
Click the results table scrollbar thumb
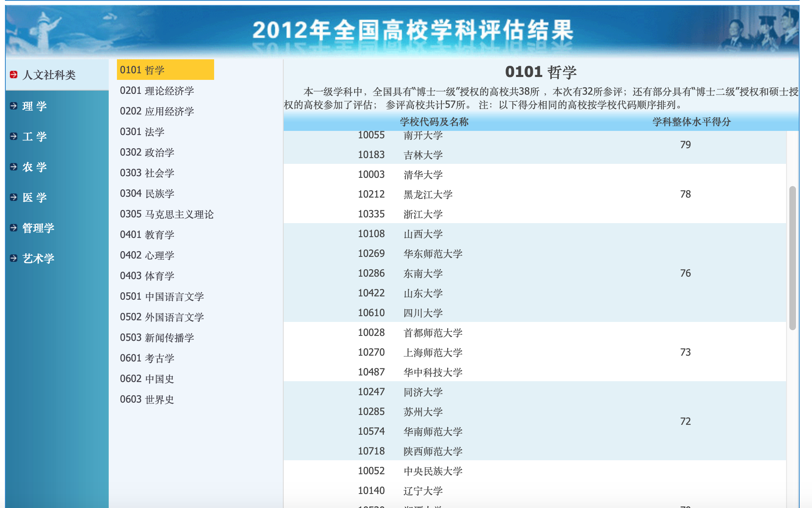pos(792,258)
